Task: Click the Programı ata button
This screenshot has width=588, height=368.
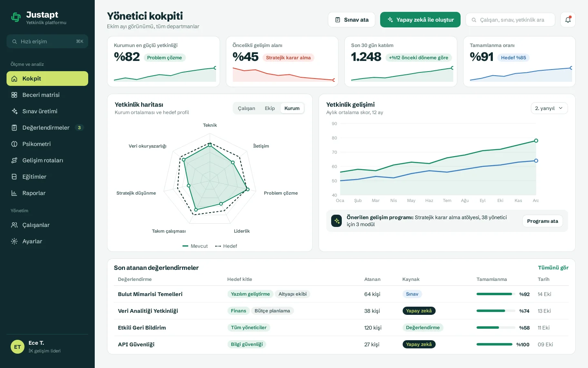Action: [542, 221]
